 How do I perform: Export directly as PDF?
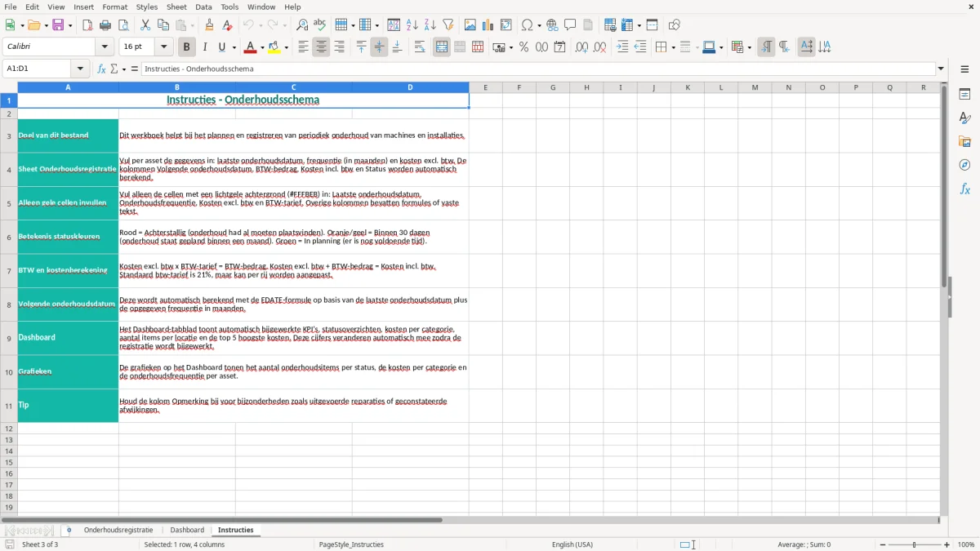tap(87, 25)
